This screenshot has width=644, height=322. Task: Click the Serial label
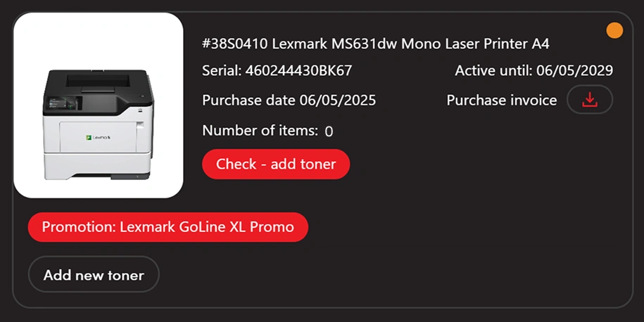(x=221, y=70)
